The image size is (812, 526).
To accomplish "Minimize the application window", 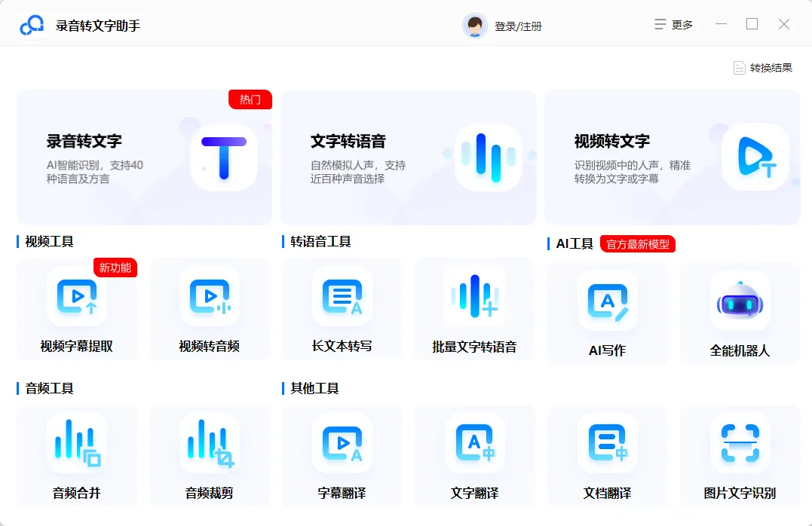I will (x=721, y=24).
